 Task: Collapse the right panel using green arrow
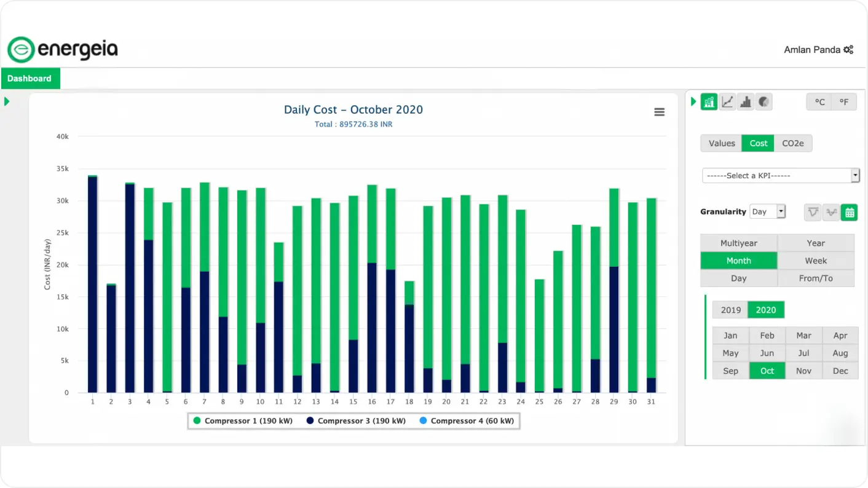[694, 101]
